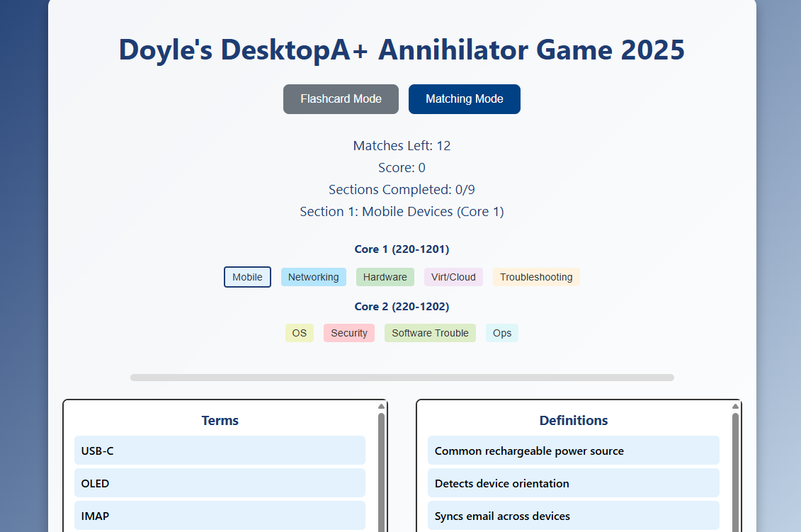Screen dimensions: 801x532
Task: Select the Matching Mode button
Action: tap(465, 99)
